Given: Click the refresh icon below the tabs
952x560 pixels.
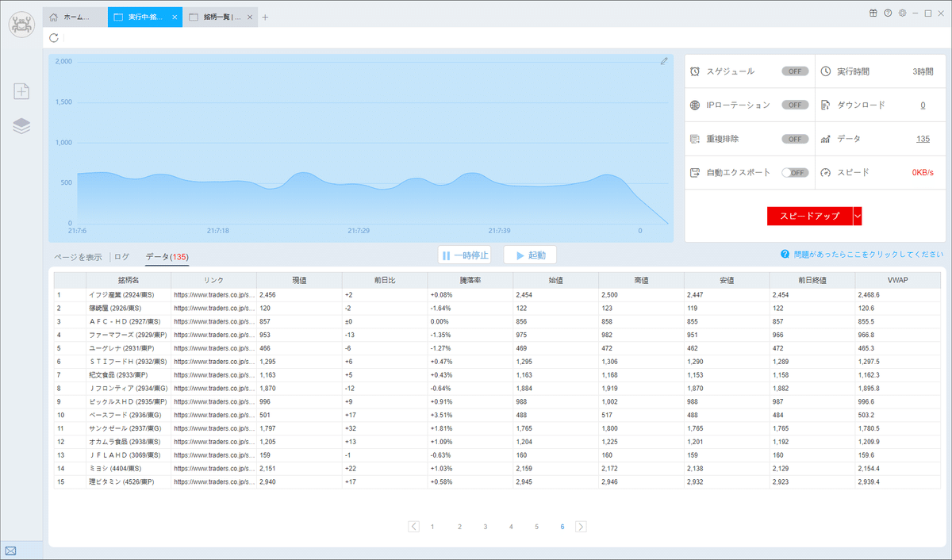Looking at the screenshot, I should pos(54,37).
